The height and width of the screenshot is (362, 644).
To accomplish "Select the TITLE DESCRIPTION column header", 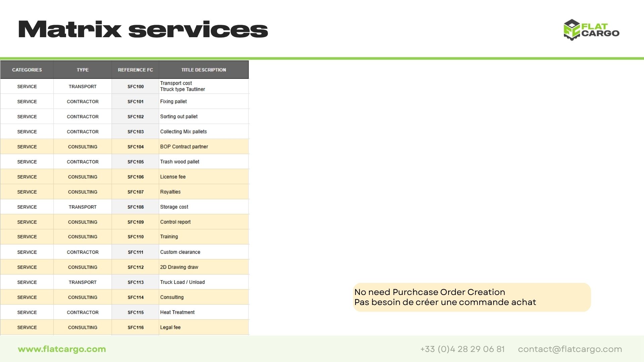I will 204,70.
